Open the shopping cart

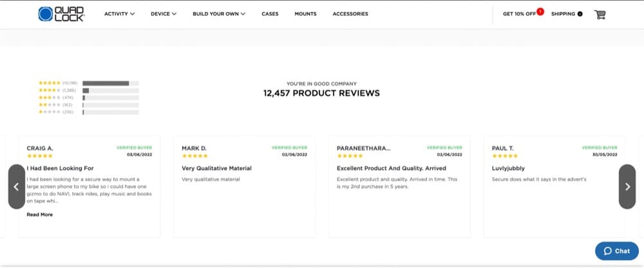[x=600, y=14]
